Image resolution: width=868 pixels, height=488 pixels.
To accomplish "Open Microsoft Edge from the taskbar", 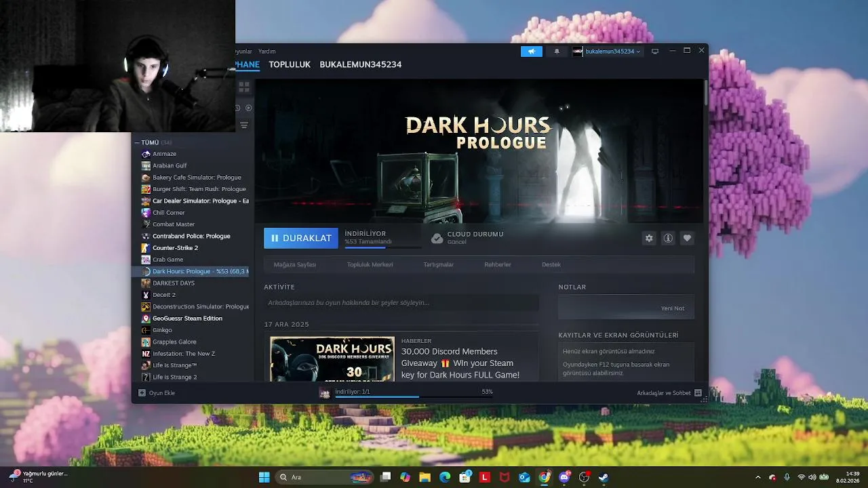I will tap(445, 477).
